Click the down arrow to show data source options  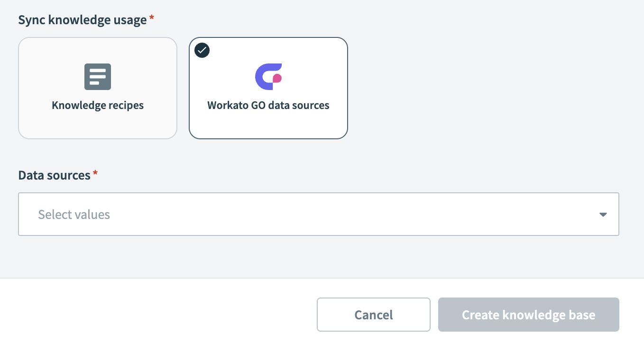[603, 214]
